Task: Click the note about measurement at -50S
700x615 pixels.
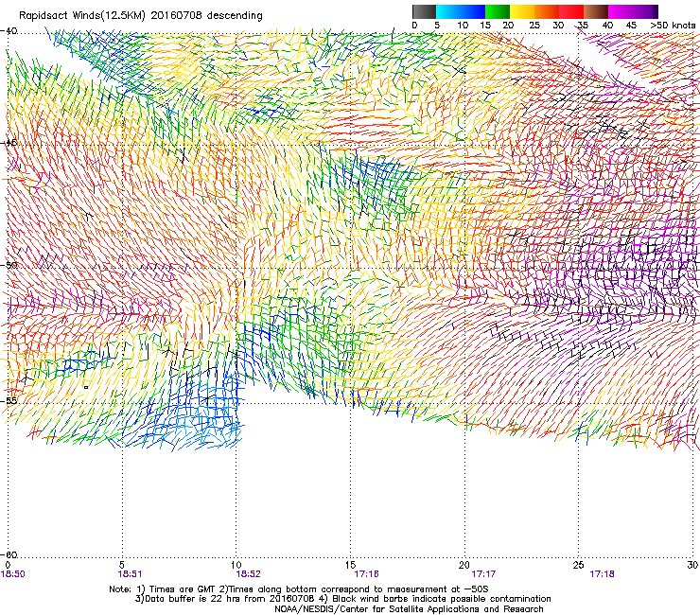Action: (x=356, y=589)
